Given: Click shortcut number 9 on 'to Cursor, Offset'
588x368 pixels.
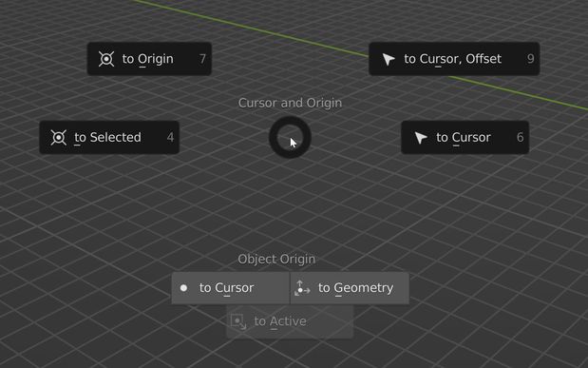Looking at the screenshot, I should click(531, 59).
